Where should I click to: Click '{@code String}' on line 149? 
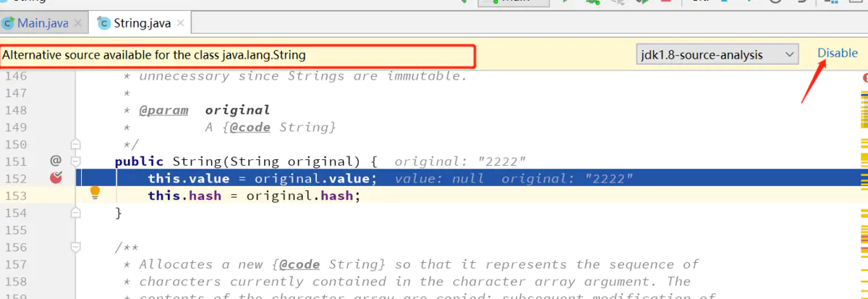(x=278, y=127)
